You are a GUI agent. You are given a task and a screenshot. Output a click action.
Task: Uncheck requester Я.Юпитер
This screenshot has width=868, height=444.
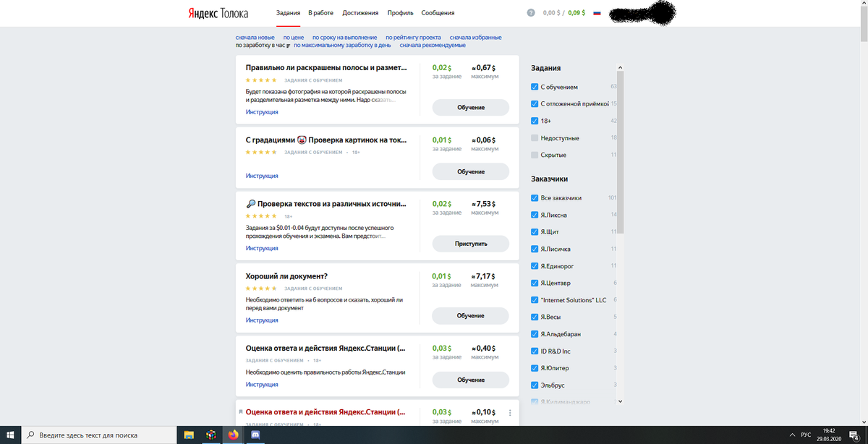pyautogui.click(x=535, y=368)
